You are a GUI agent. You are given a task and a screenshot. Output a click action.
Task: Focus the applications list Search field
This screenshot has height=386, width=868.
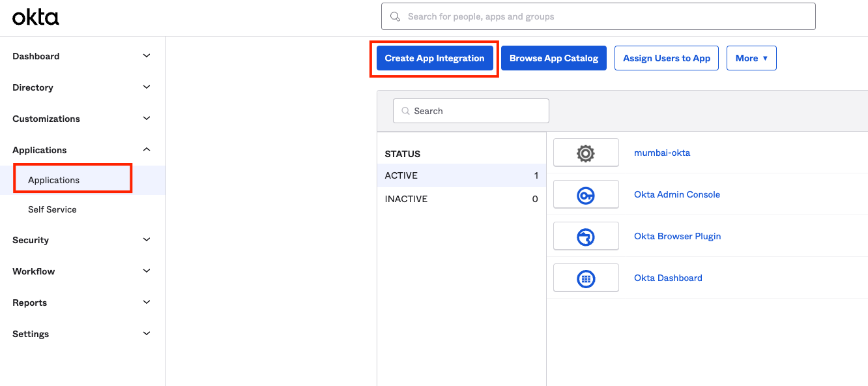tap(471, 111)
